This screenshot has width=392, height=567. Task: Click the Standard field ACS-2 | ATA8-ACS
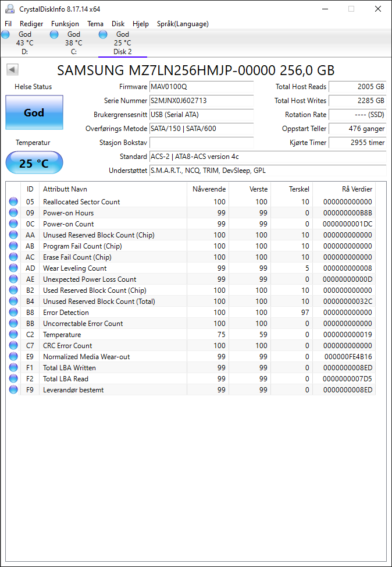click(x=268, y=157)
